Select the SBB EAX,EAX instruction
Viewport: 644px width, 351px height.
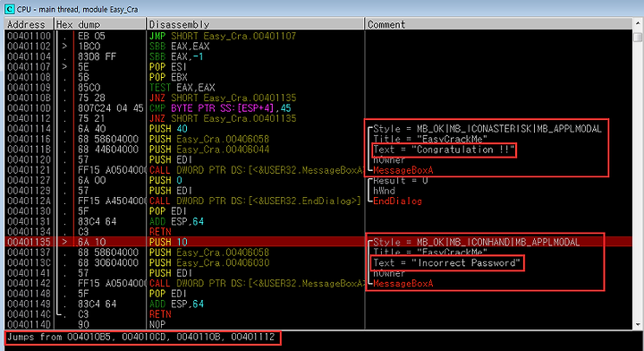pyautogui.click(x=179, y=47)
